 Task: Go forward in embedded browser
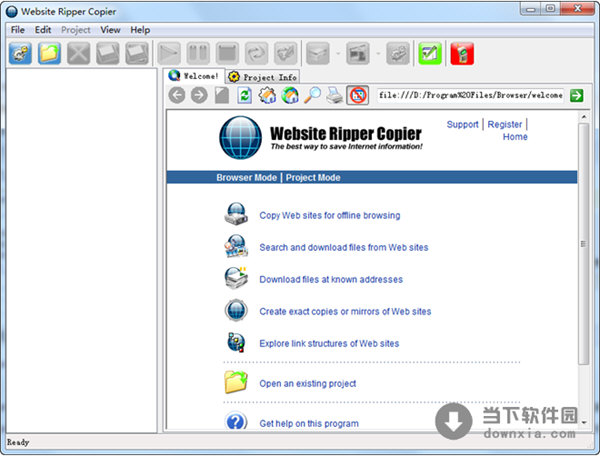[199, 95]
